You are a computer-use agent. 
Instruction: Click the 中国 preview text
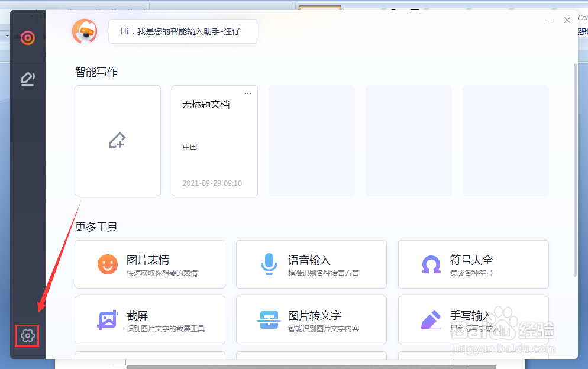coord(190,147)
